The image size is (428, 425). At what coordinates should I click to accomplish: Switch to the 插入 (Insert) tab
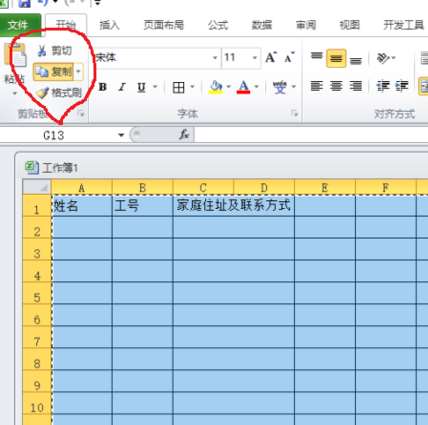point(109,25)
